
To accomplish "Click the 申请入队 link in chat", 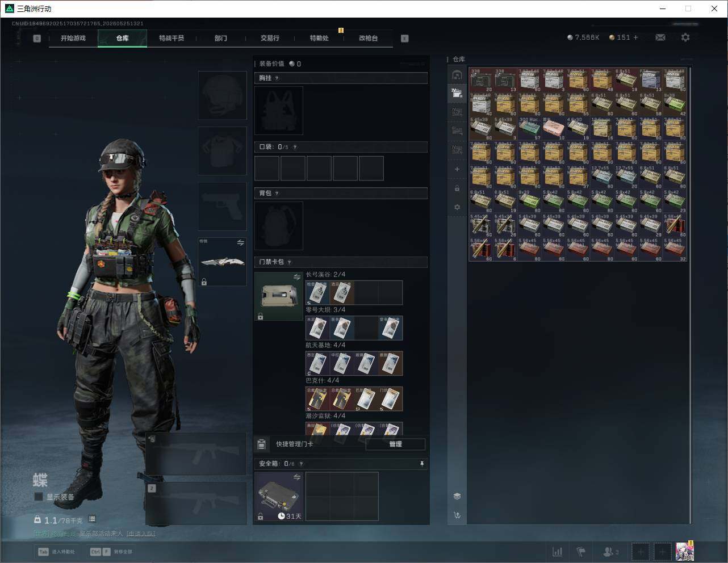I will [140, 533].
